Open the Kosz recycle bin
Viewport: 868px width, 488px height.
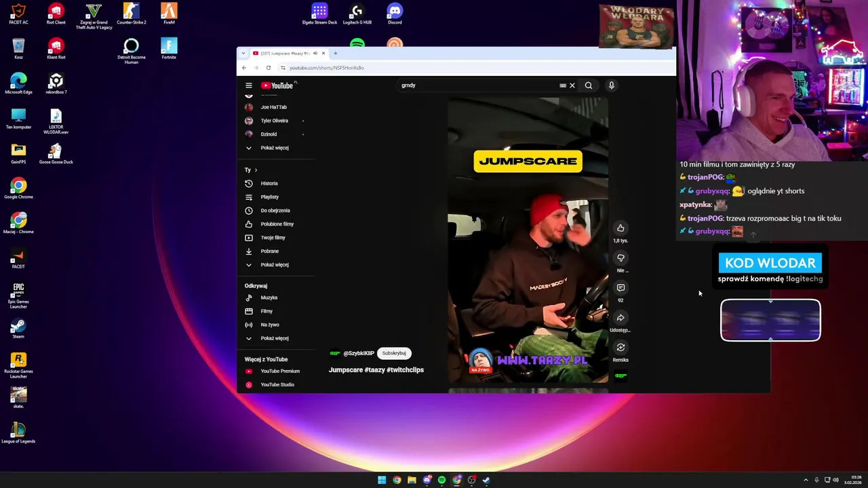18,49
